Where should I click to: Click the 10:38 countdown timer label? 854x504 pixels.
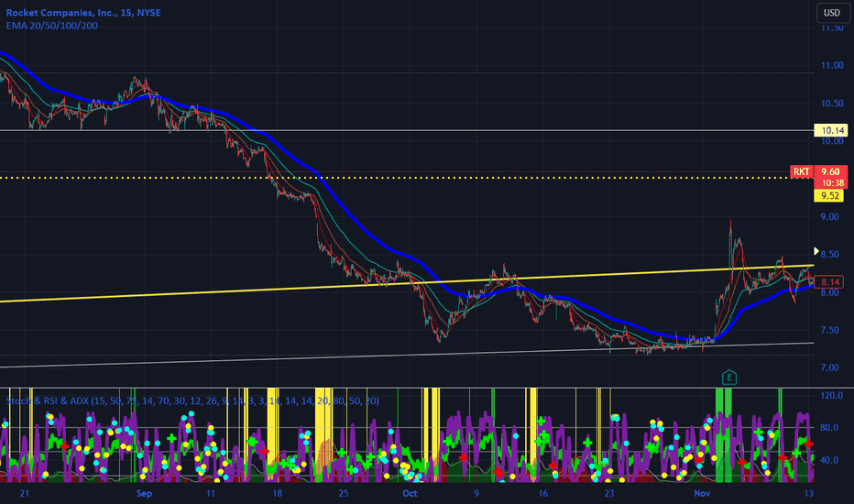pos(833,183)
